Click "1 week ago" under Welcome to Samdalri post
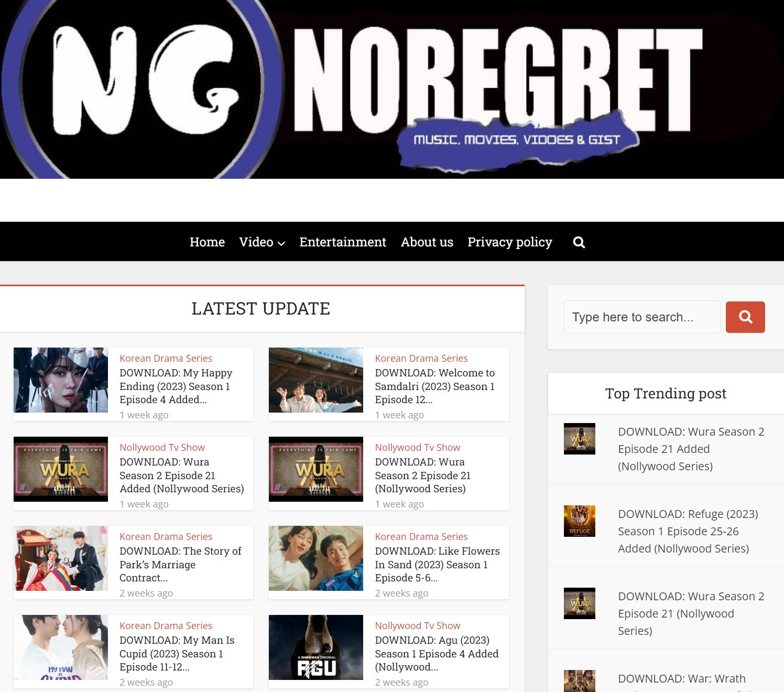 pos(399,415)
